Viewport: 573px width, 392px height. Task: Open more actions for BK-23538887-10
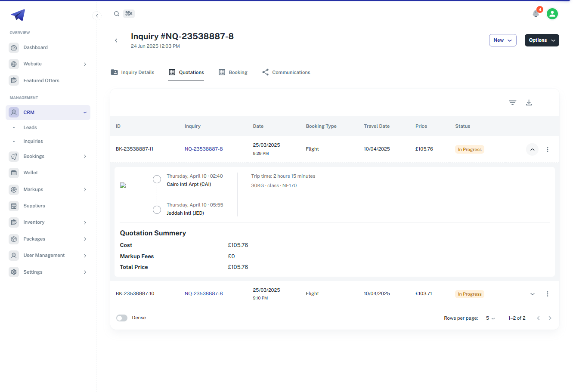pos(548,294)
